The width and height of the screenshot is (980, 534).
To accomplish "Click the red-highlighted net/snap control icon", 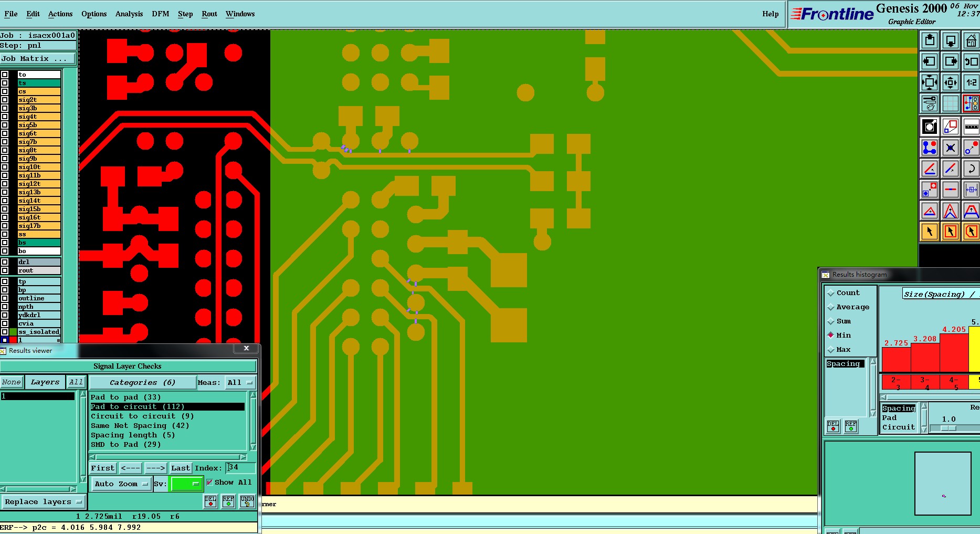I will pyautogui.click(x=971, y=103).
